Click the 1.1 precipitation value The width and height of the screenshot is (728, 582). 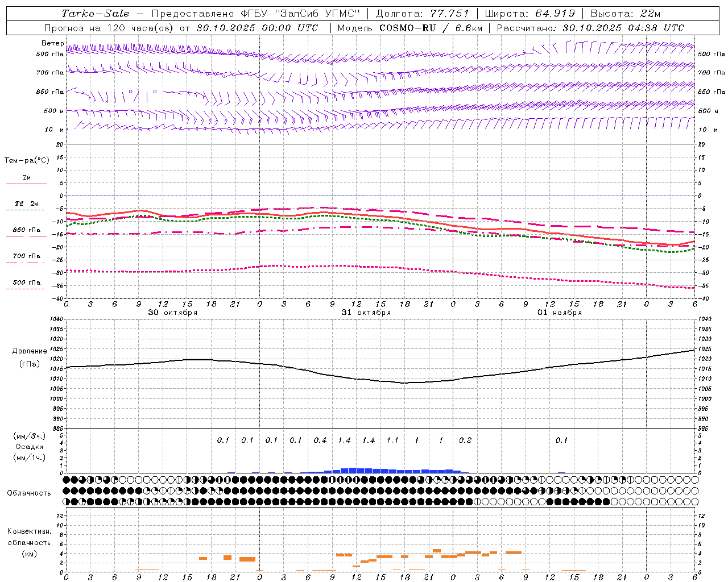click(x=392, y=440)
